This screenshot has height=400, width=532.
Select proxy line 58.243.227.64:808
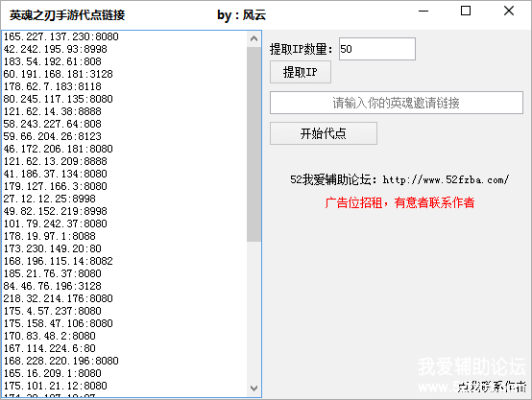pyautogui.click(x=53, y=124)
